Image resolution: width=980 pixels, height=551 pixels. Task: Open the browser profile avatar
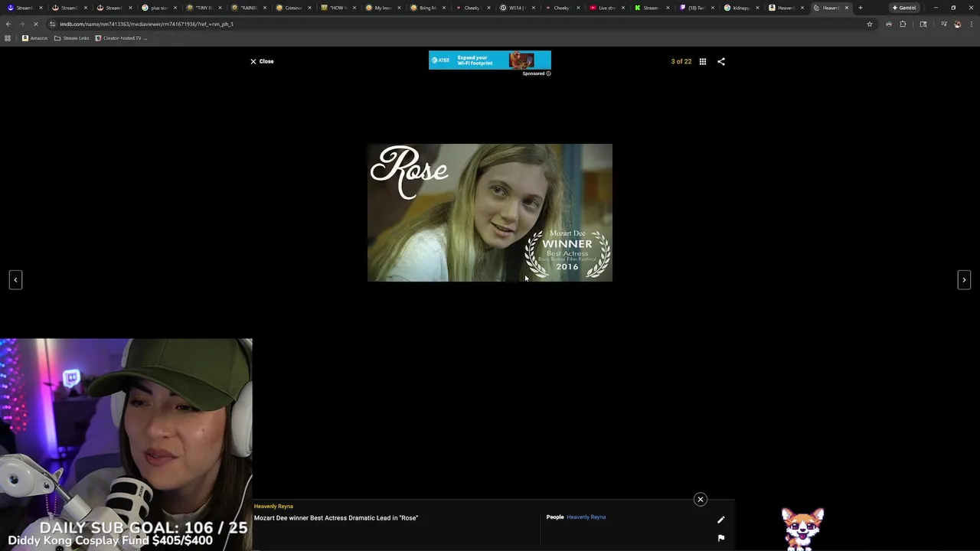tap(957, 24)
